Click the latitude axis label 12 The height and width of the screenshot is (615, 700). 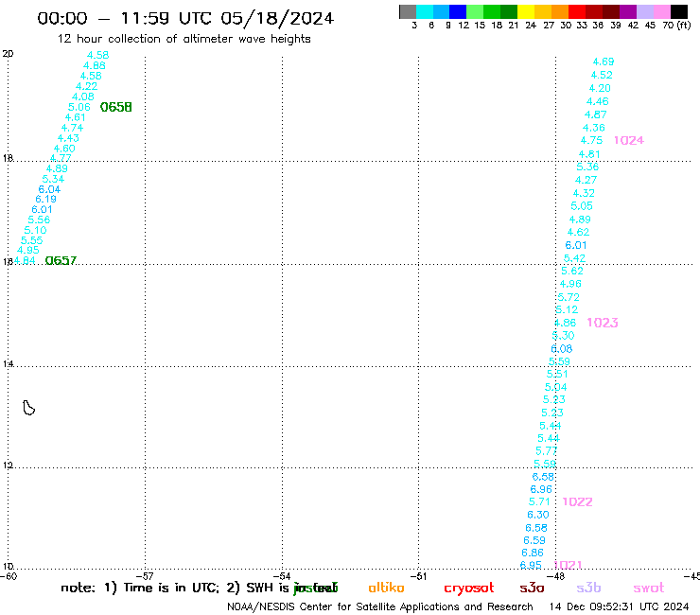(8, 466)
